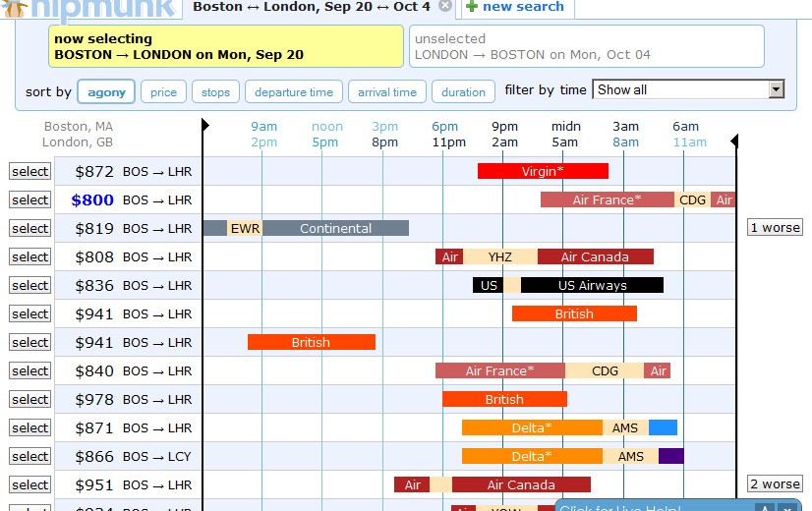This screenshot has height=511, width=812.
Task: Expand the '1 worse' hidden flights
Action: tap(775, 228)
